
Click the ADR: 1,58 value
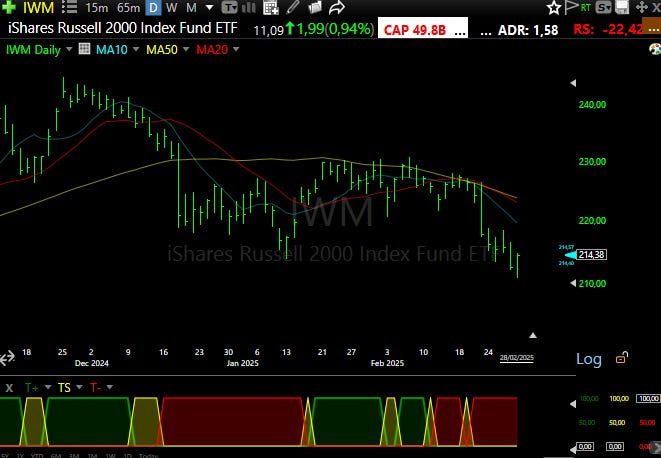point(528,30)
